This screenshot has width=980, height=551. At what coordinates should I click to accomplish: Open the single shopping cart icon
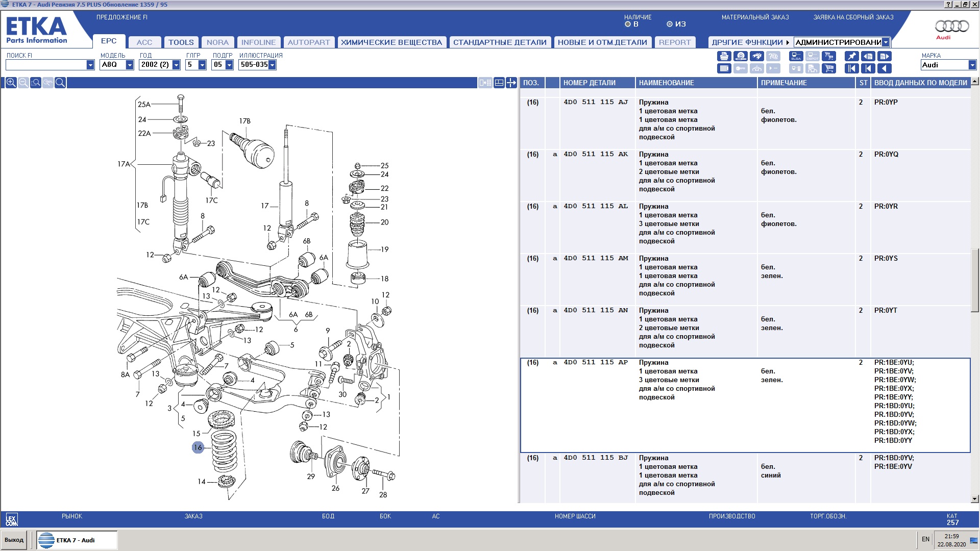click(x=829, y=68)
